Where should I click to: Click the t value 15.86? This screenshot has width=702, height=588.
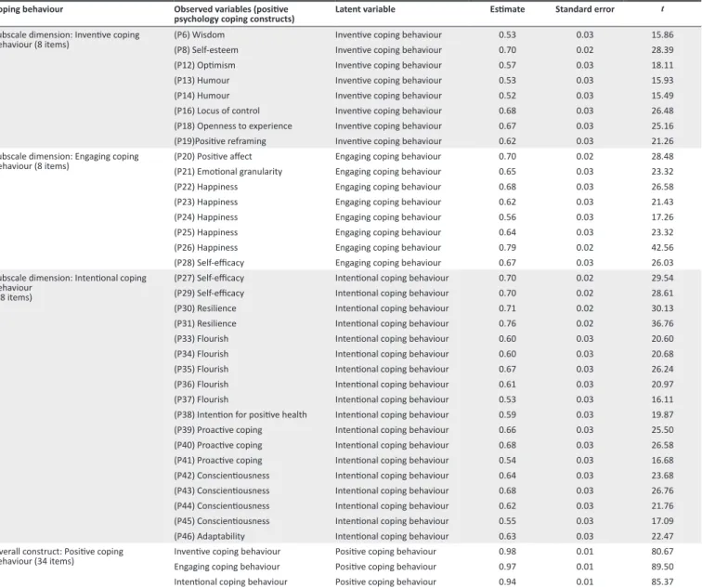pos(662,35)
